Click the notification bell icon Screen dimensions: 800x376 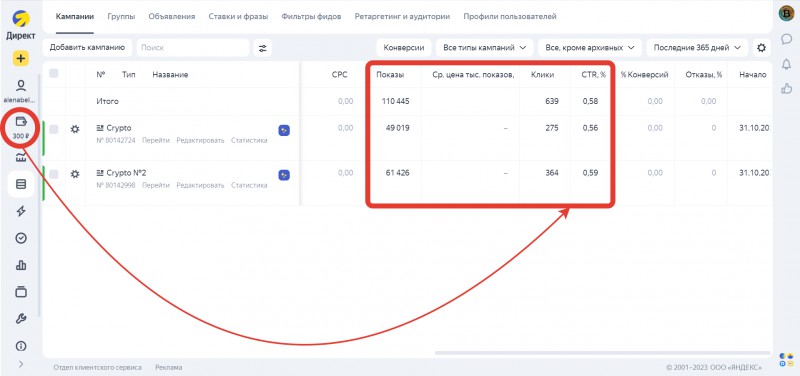[x=786, y=64]
